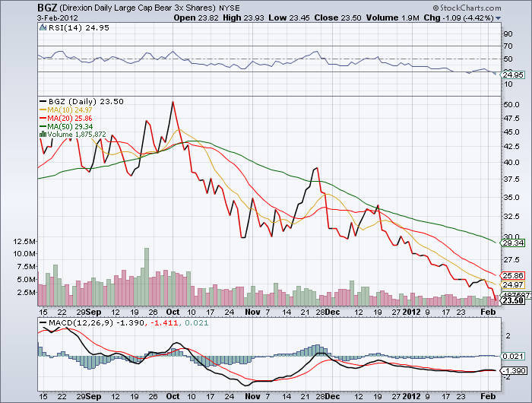532x403 pixels.
Task: Click the Nov label under price chart
Action: (252, 312)
